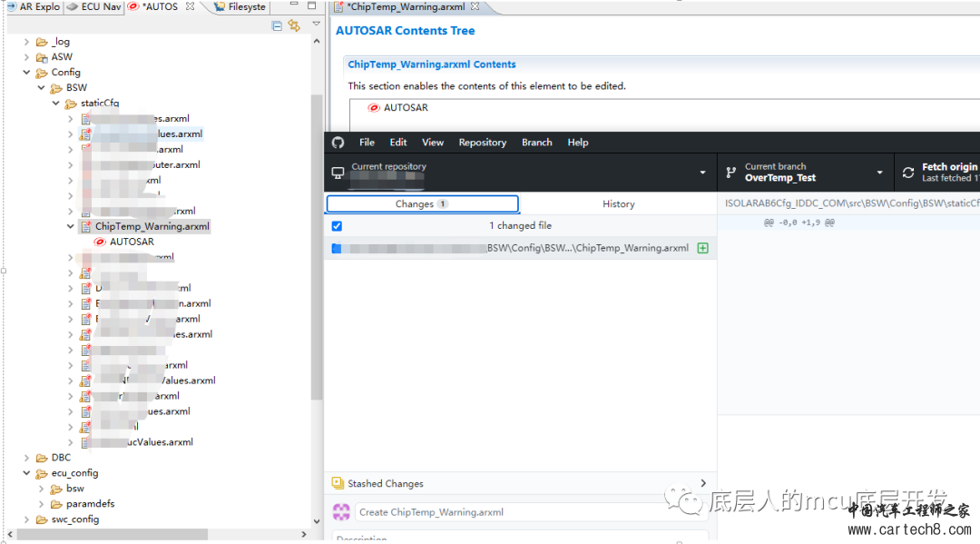The height and width of the screenshot is (544, 980).
Task: Open the File menu in GitHub Desktop
Action: 367,143
